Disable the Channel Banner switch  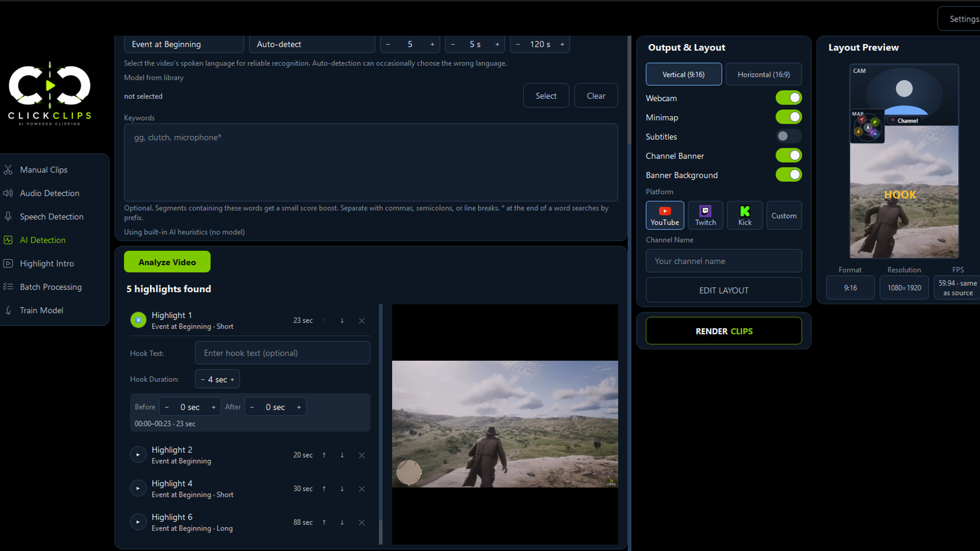pyautogui.click(x=789, y=155)
